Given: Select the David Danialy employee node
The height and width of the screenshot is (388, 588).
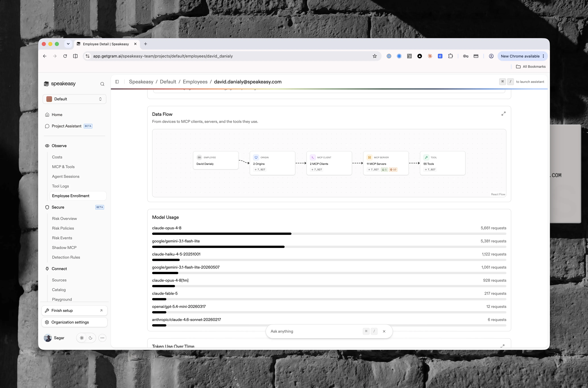Looking at the screenshot, I should (x=216, y=160).
